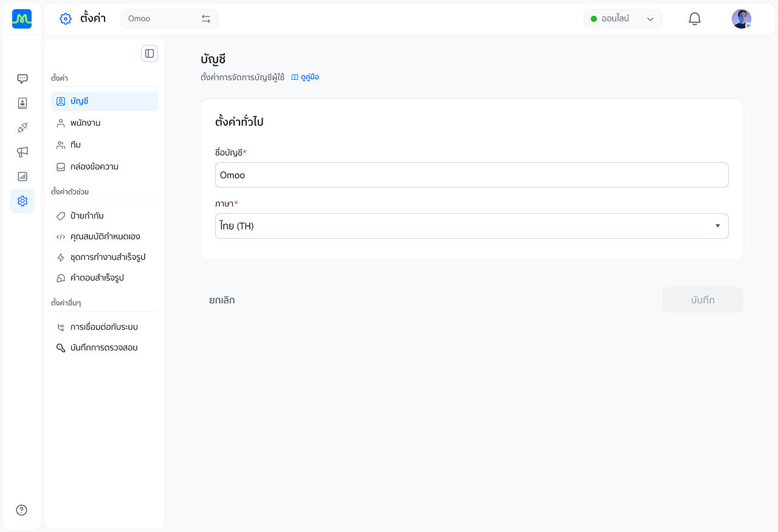778x532 pixels.
Task: Click the บันทึก save button
Action: click(x=703, y=300)
